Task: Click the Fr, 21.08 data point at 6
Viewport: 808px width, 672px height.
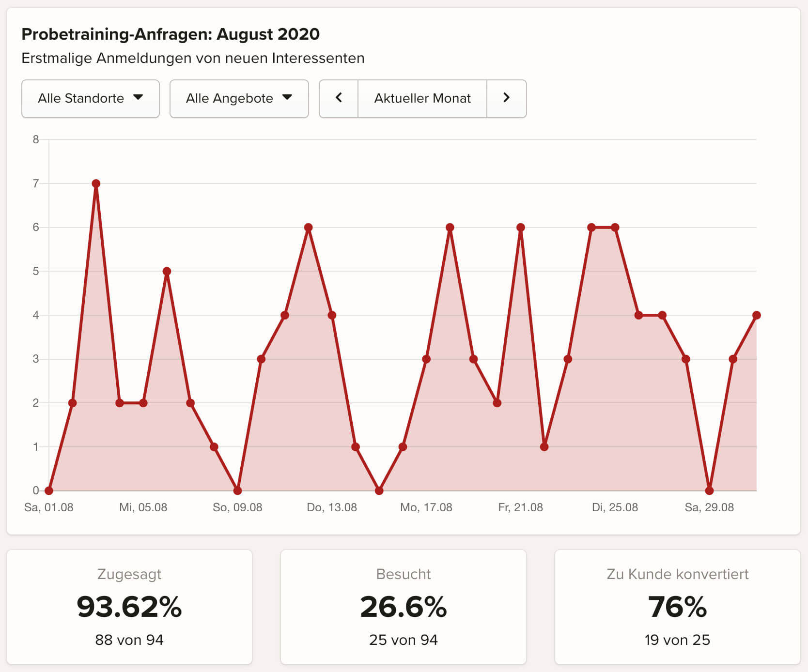Action: coord(521,228)
